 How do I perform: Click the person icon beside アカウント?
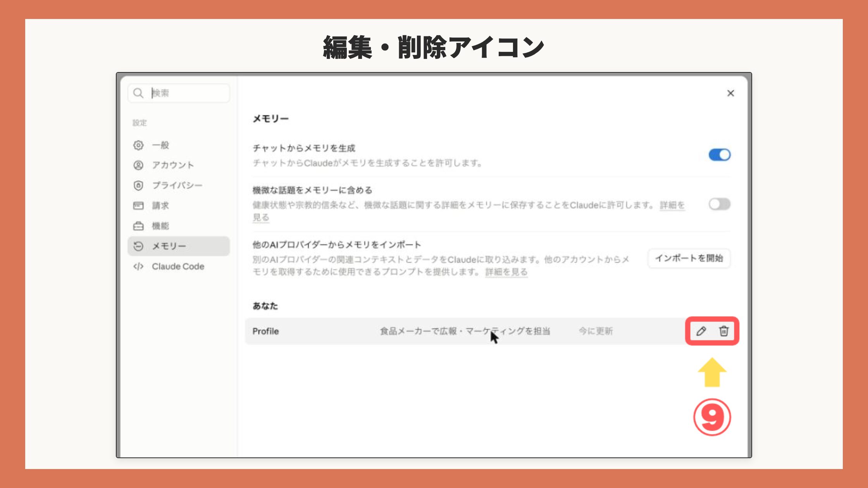tap(138, 165)
